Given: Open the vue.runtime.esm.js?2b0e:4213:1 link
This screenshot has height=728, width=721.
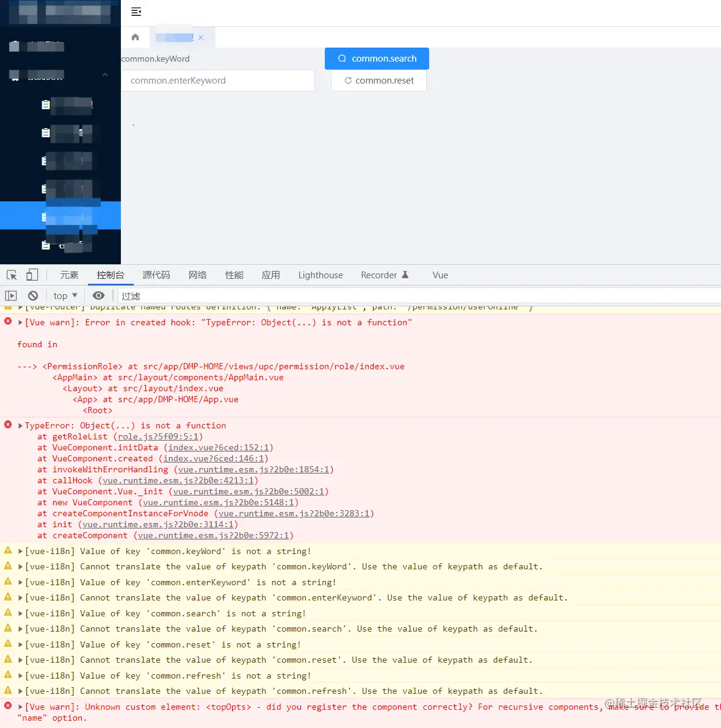Looking at the screenshot, I should [178, 480].
